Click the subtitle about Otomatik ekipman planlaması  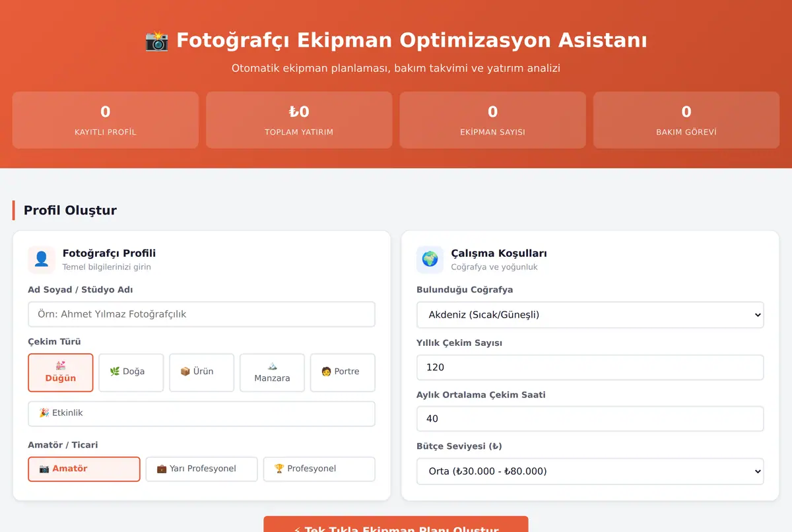click(396, 68)
